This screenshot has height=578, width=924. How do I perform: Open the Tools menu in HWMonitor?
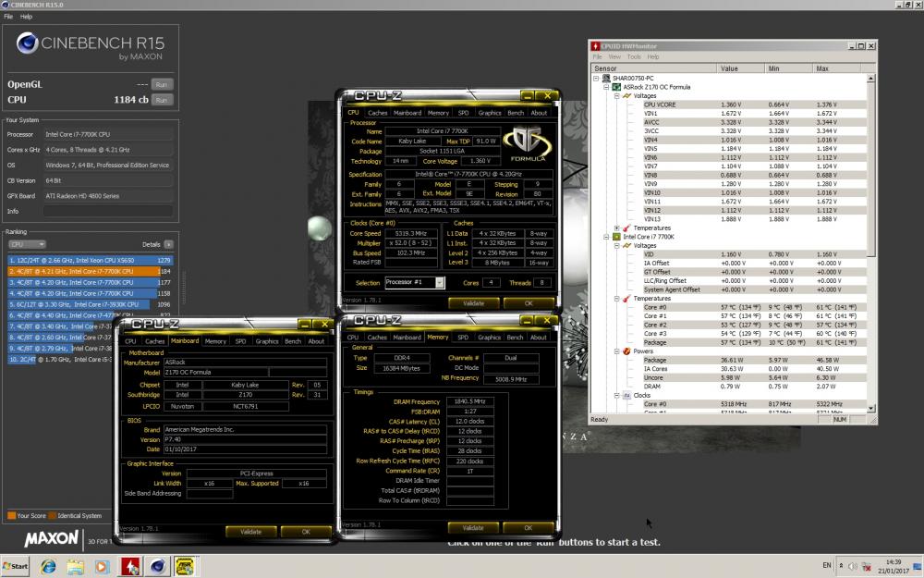coord(630,56)
